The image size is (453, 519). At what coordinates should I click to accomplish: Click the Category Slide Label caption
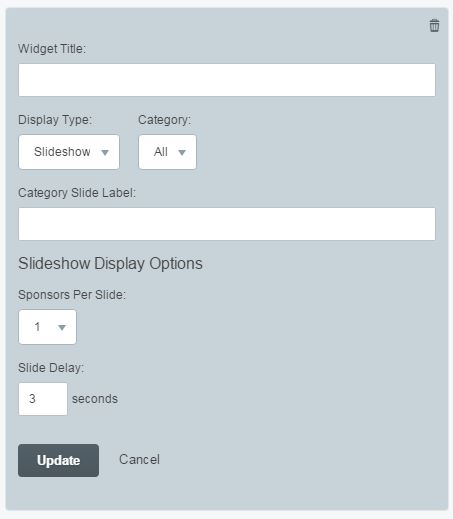point(77,193)
